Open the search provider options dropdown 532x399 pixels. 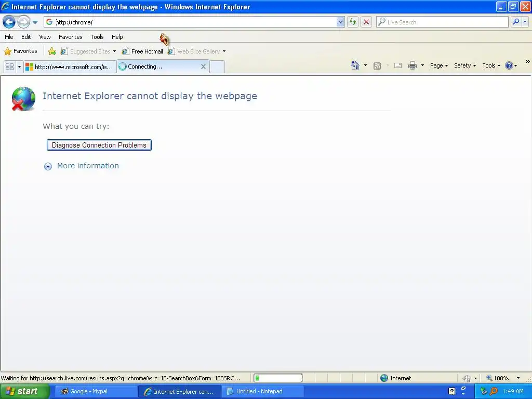click(525, 22)
